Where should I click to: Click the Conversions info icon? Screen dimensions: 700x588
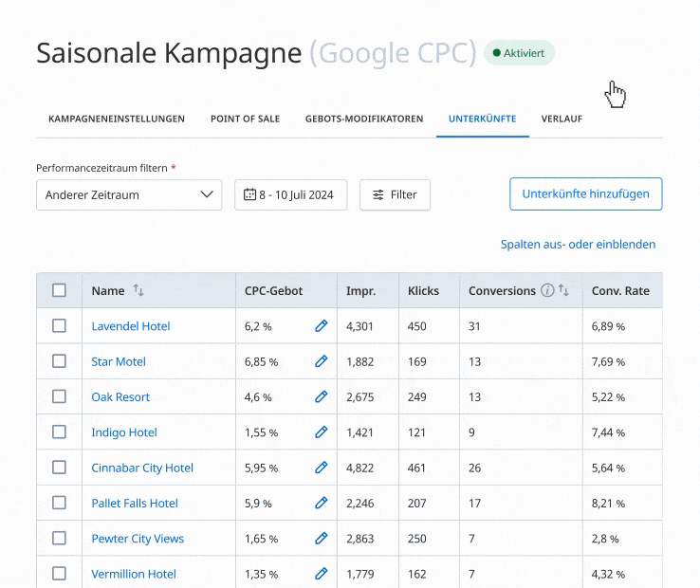pyautogui.click(x=547, y=291)
